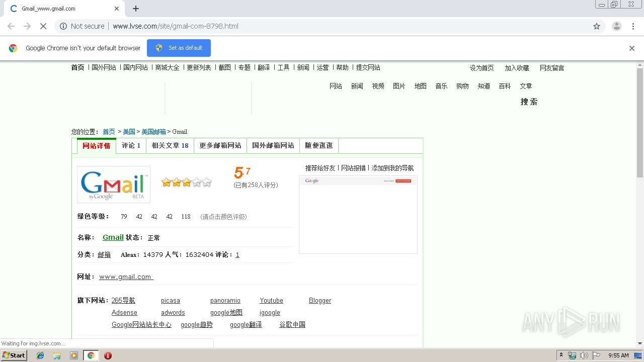Click the address bar URL
Image resolution: width=644 pixels, height=362 pixels.
click(x=176, y=26)
